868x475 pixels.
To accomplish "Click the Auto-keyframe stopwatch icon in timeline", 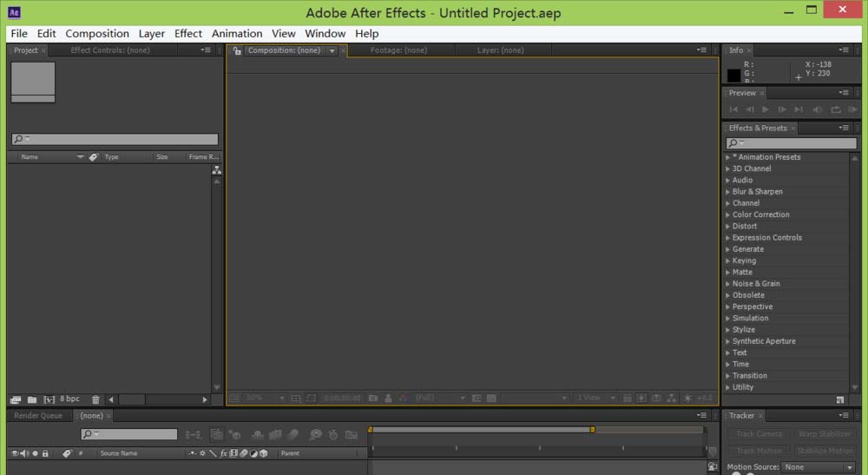I will [x=332, y=435].
